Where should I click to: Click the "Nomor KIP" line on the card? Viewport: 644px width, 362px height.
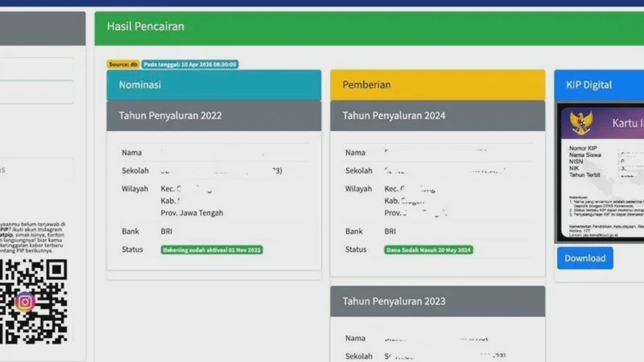583,148
